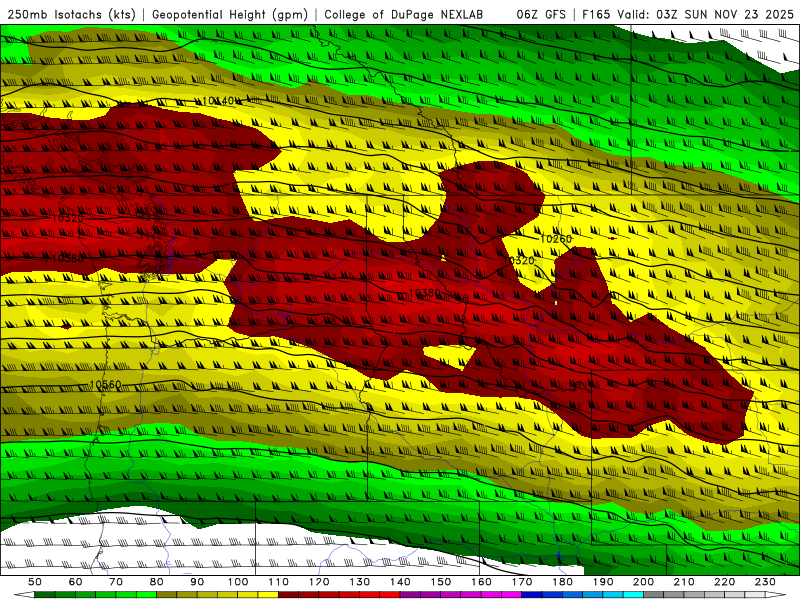Click the 10380 contour label in the map center
800x600 pixels.
424,293
